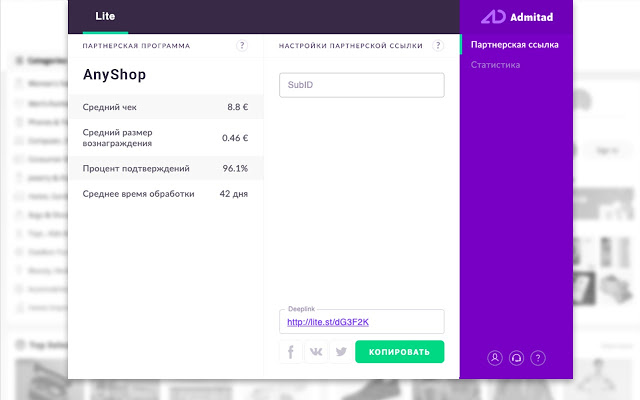Click help icon beside Настройки партнерской ссылки

point(438,45)
